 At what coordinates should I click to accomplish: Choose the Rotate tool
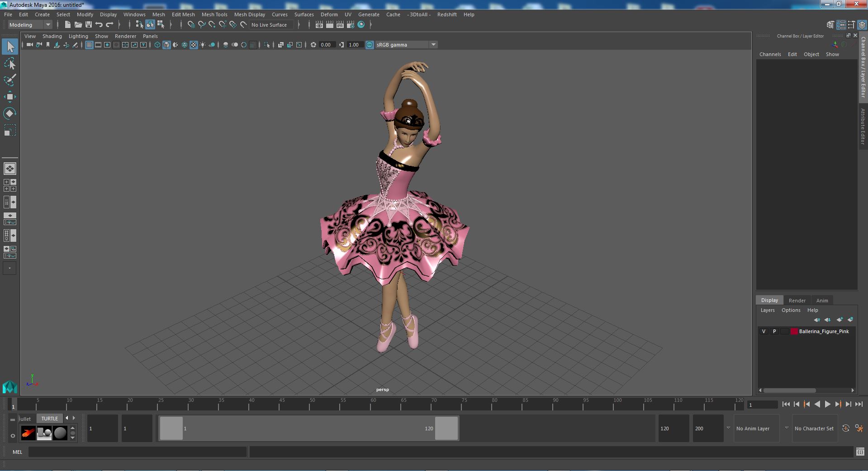[10, 113]
